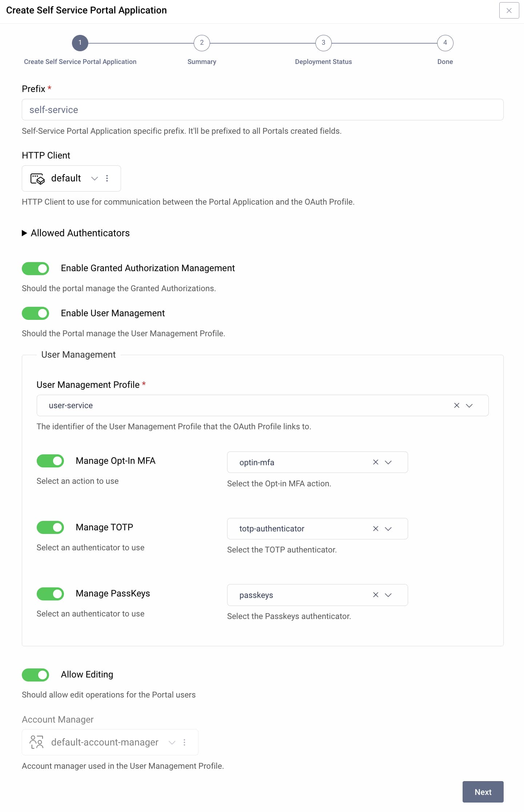The height and width of the screenshot is (812, 524).
Task: Toggle Manage Opt-In MFA switch
Action: 51,461
